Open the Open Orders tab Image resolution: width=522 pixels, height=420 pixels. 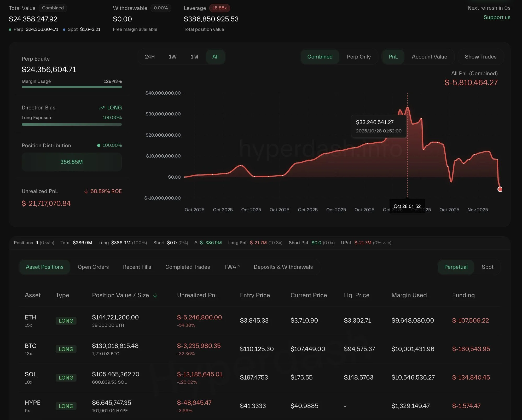pos(93,267)
